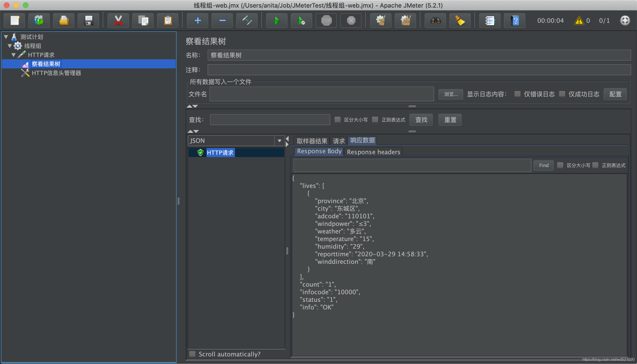Image resolution: width=637 pixels, height=364 pixels.
Task: Start the test with green play icon
Action: click(x=277, y=20)
